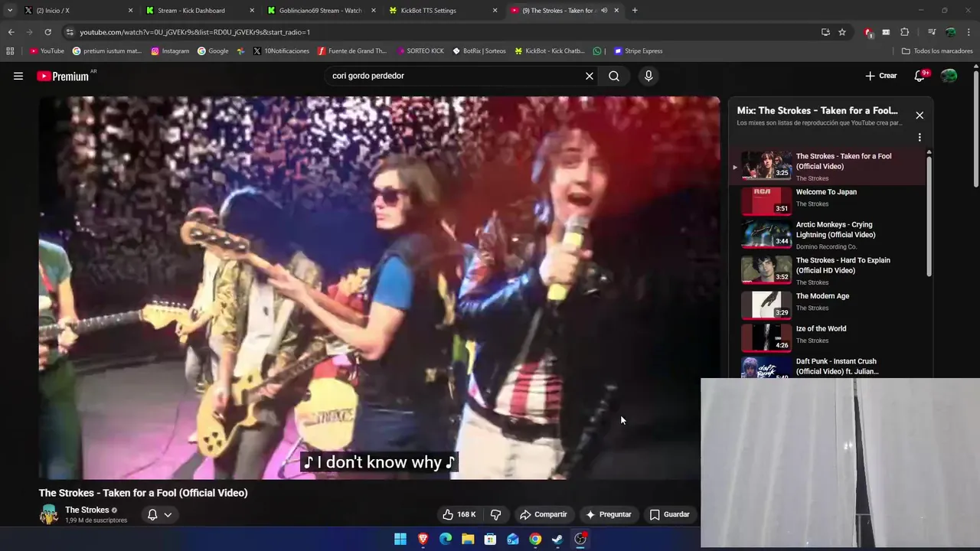Screen dimensions: 980x551
Task: Open tab search dropdown arrow
Action: coord(10,11)
